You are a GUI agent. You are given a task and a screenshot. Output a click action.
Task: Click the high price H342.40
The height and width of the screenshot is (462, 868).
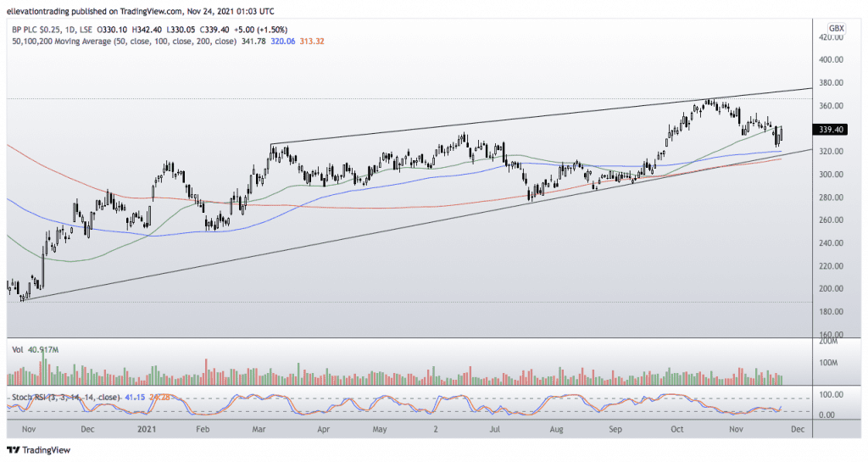pyautogui.click(x=147, y=30)
